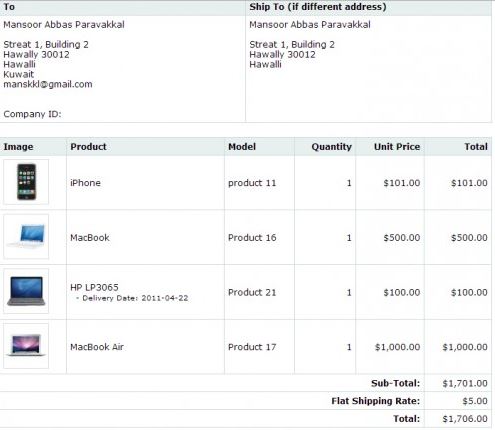Select the MacBook Air product name
The height and width of the screenshot is (430, 495).
click(x=97, y=347)
